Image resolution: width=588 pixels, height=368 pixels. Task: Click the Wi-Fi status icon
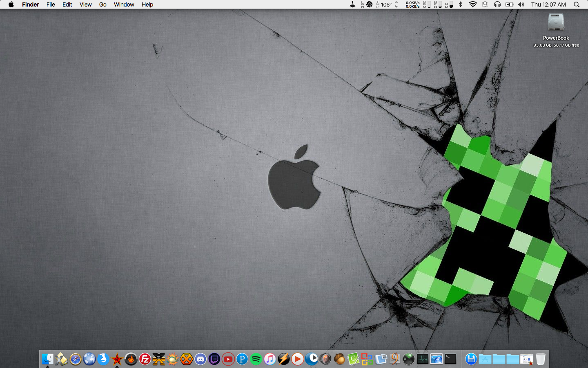(x=473, y=4)
